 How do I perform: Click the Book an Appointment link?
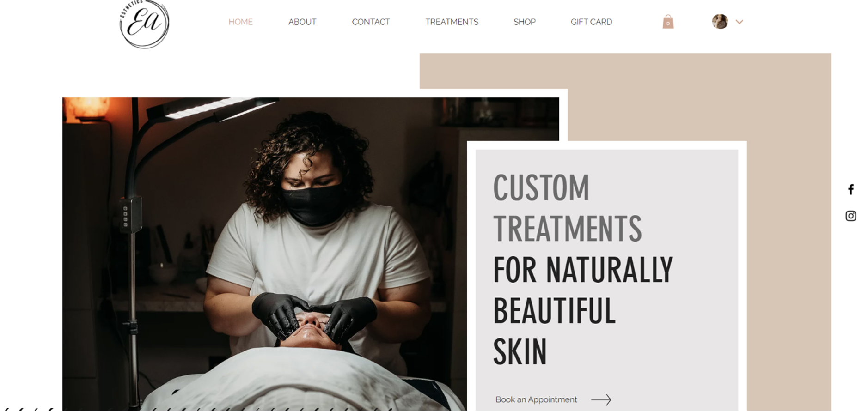pyautogui.click(x=536, y=399)
